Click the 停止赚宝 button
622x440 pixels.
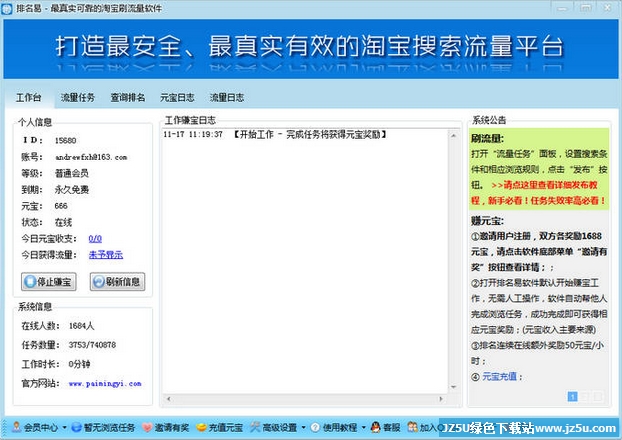pyautogui.click(x=49, y=282)
